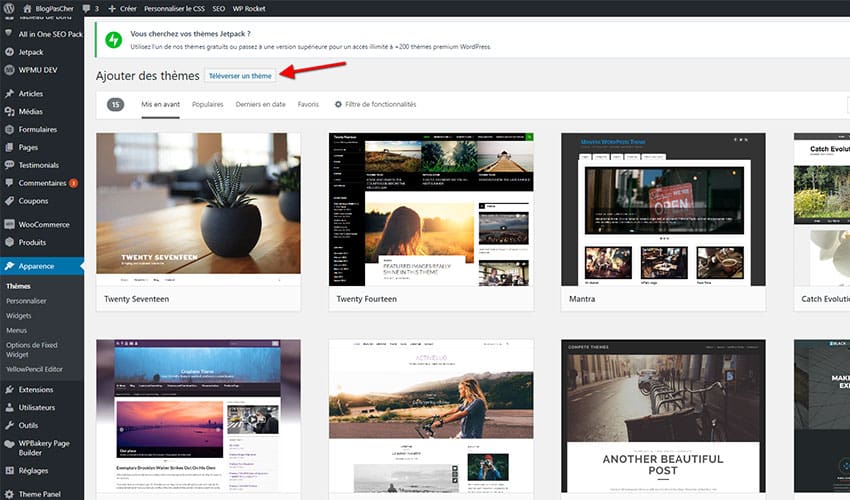Image resolution: width=850 pixels, height=500 pixels.
Task: Switch to the Populaires tab
Action: tap(208, 104)
